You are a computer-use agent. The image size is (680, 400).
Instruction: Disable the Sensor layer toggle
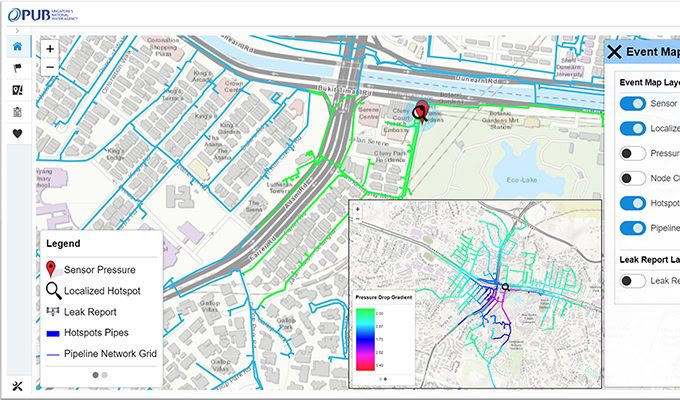point(632,104)
